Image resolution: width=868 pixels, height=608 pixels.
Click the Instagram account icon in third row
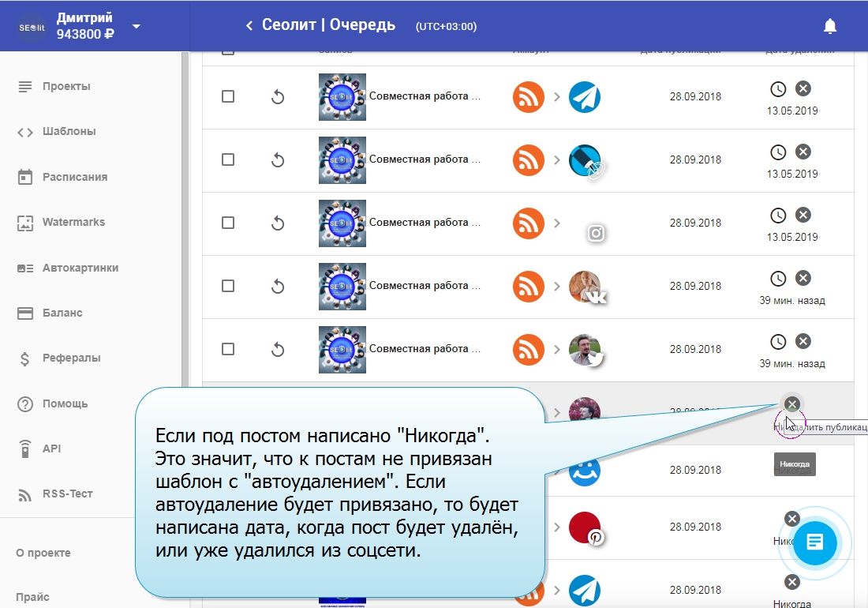point(596,233)
